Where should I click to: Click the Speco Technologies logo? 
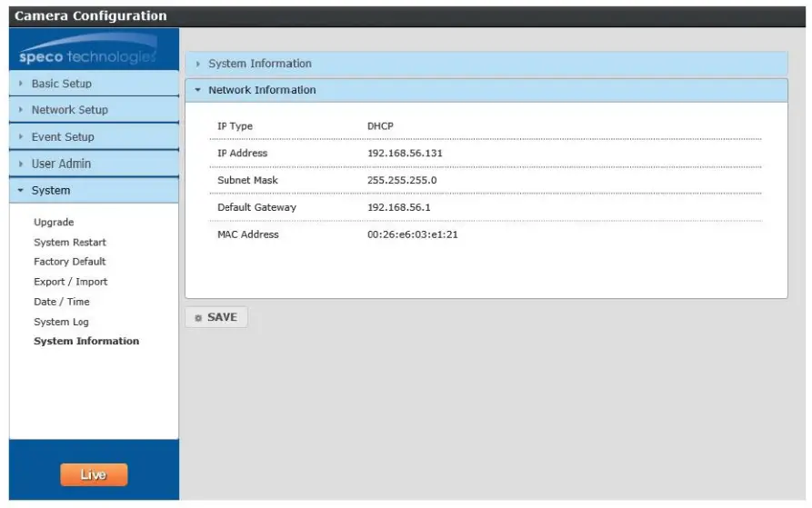tap(88, 50)
